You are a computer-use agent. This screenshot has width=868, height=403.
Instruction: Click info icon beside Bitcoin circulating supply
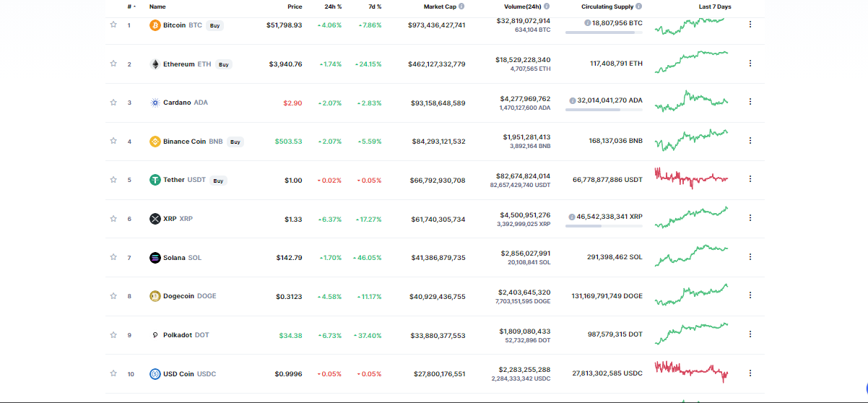click(x=586, y=23)
